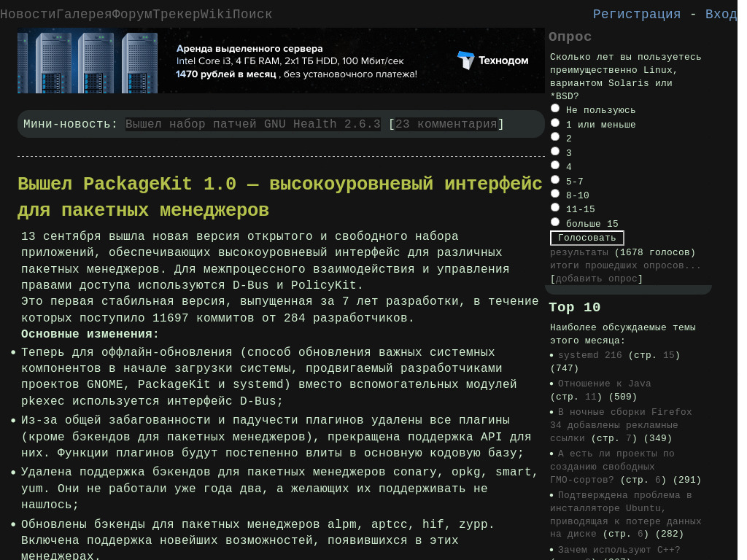
Task: Open the Трекер navigation link
Action: [x=177, y=15]
